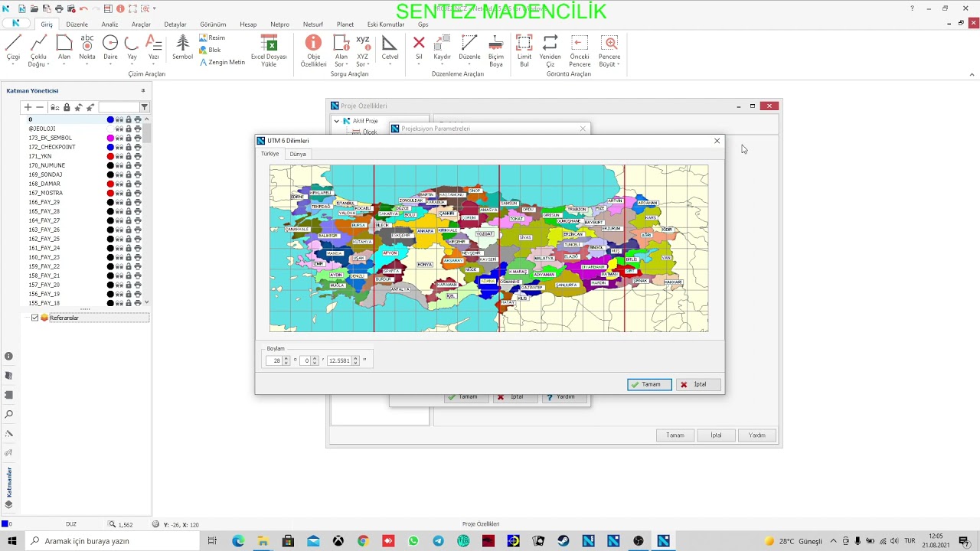The height and width of the screenshot is (551, 980).
Task: Open the Çizgi tool dropdown arrow
Action: click(13, 64)
